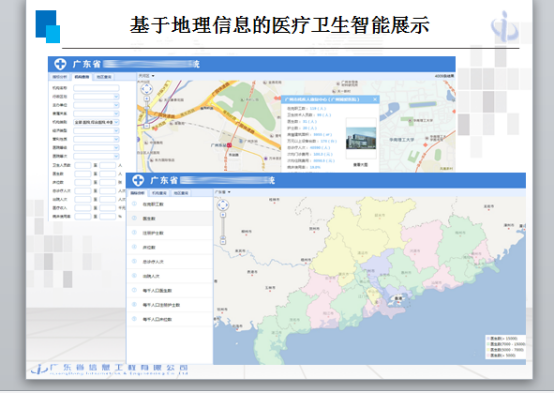
Task: Open the region dropdown above the street map
Action: point(147,76)
